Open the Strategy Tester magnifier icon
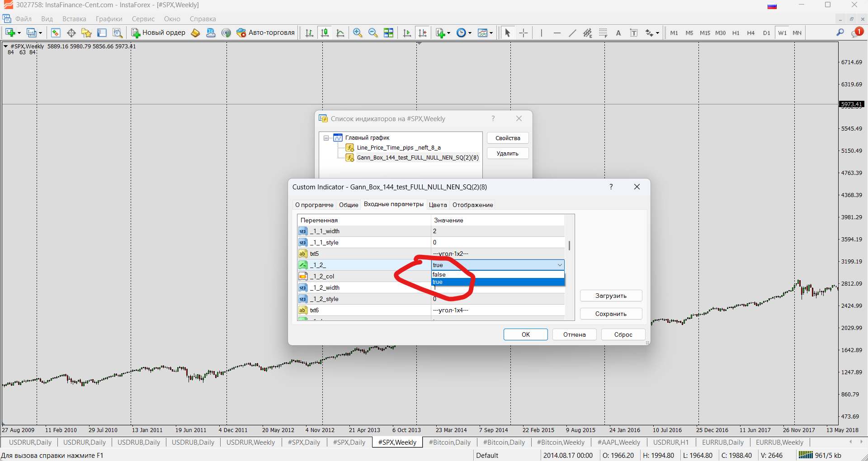 click(117, 33)
